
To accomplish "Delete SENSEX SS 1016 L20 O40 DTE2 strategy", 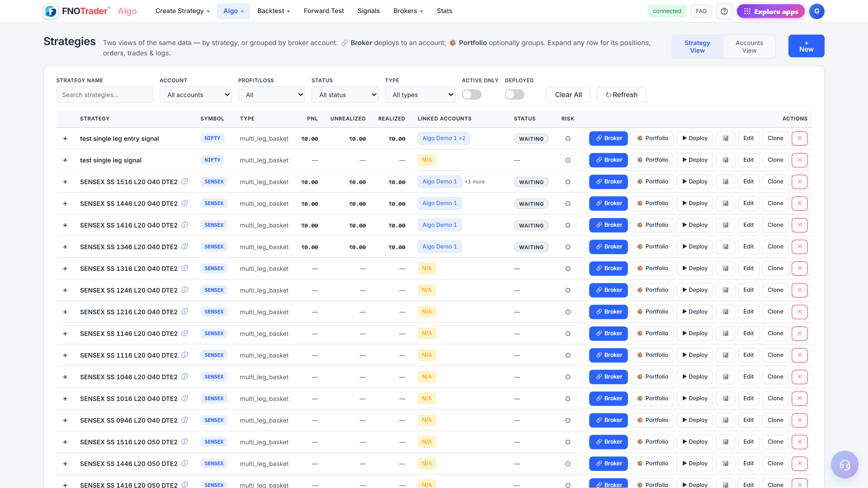I will click(799, 399).
